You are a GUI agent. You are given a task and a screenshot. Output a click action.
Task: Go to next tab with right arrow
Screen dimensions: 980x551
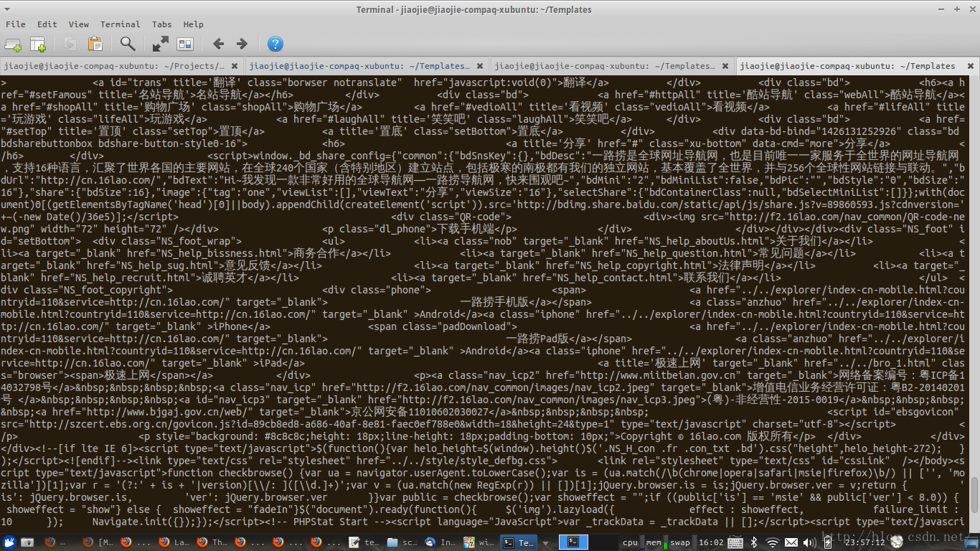point(242,44)
